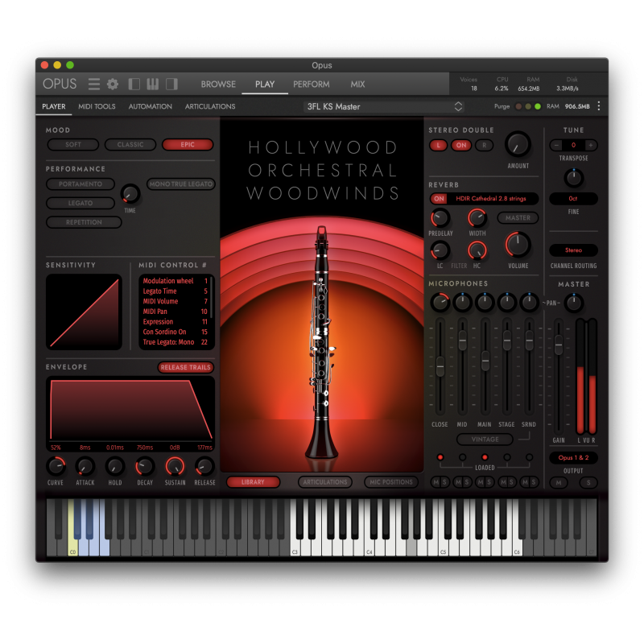644x644 pixels.
Task: Open the MIDI TOOLS sub-tab
Action: (x=97, y=106)
